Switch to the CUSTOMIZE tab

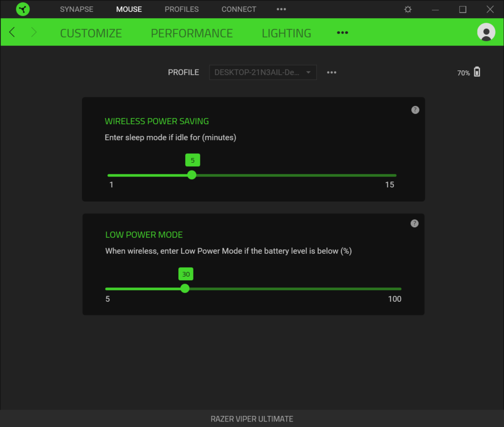91,33
